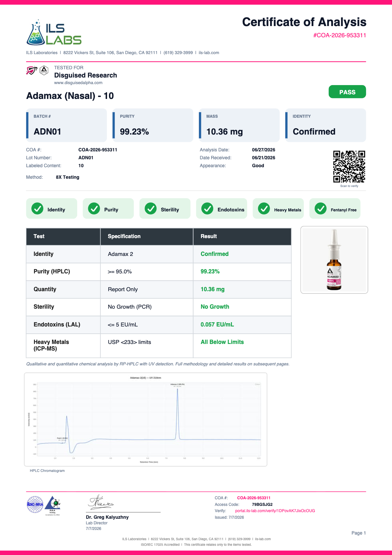Viewport: 392px width, 555px height.
Task: Click the Scan to verify caption
Action: click(x=349, y=186)
